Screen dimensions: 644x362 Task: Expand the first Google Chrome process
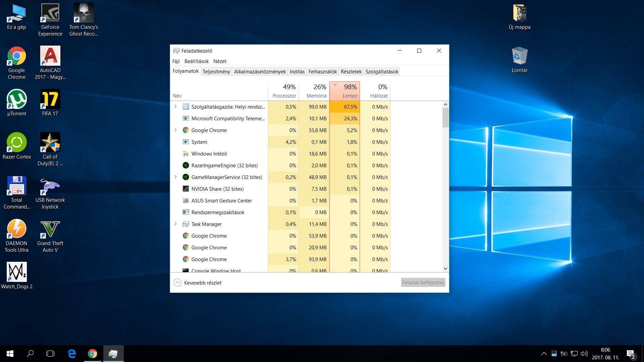(175, 130)
